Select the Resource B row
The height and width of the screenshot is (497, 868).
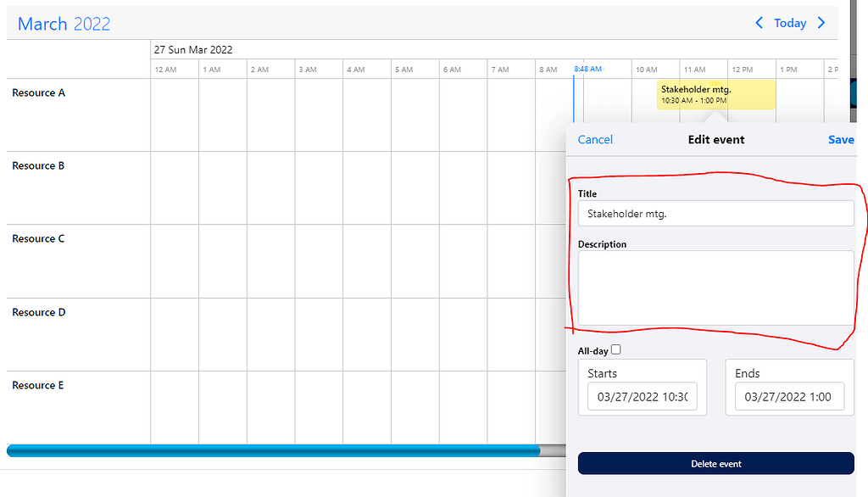coord(39,166)
